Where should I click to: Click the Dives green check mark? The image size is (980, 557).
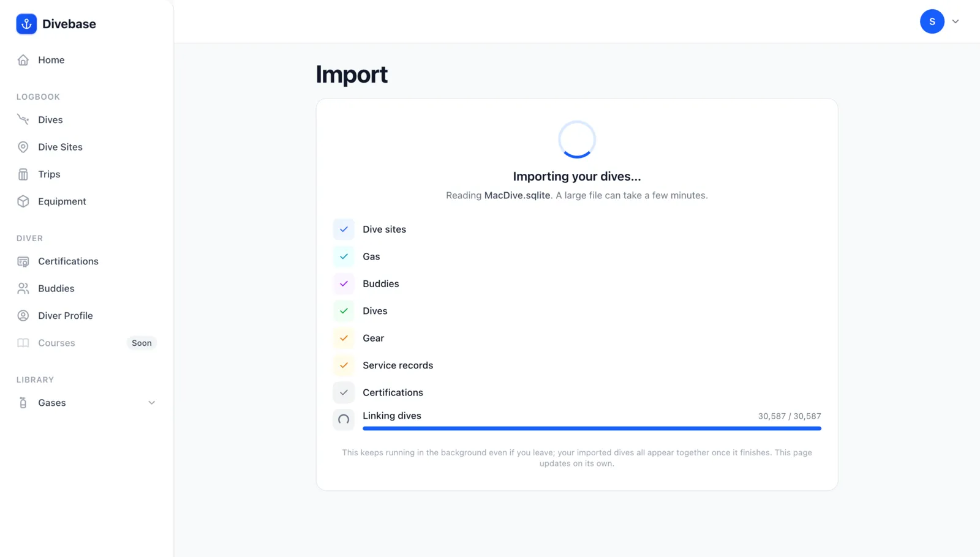pyautogui.click(x=344, y=311)
